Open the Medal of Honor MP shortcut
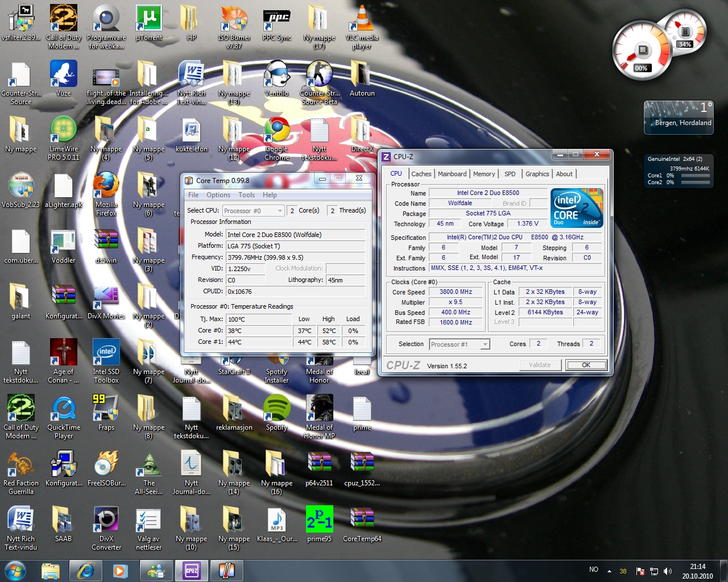Image resolution: width=728 pixels, height=582 pixels. coord(319,417)
